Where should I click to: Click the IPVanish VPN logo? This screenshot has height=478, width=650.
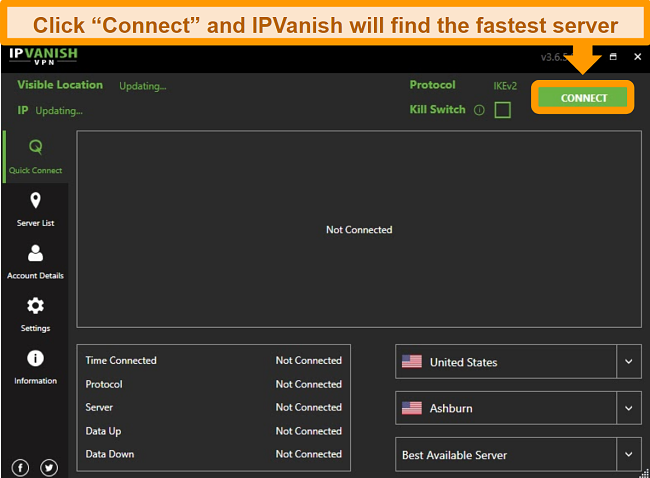coord(43,56)
